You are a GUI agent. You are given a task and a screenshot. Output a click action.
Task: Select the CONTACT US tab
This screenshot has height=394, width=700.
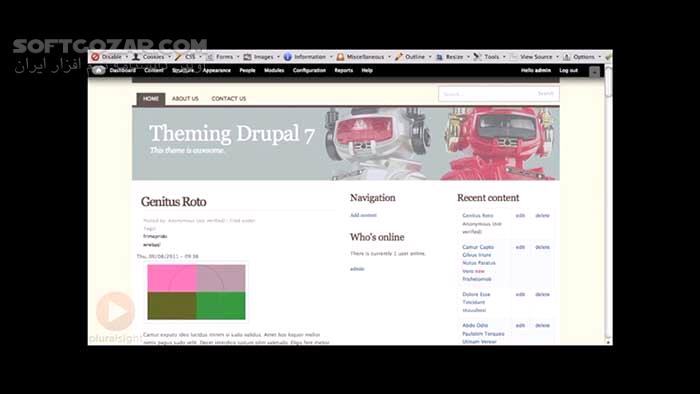pyautogui.click(x=229, y=99)
